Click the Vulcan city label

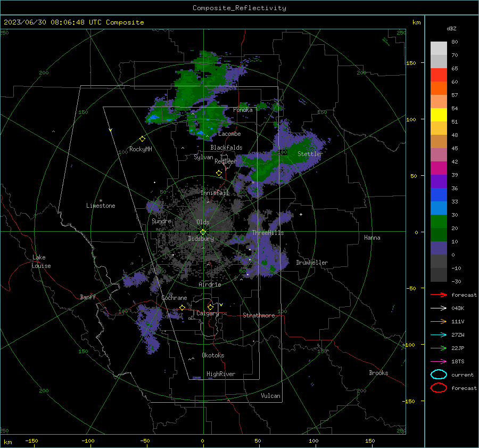click(x=270, y=396)
